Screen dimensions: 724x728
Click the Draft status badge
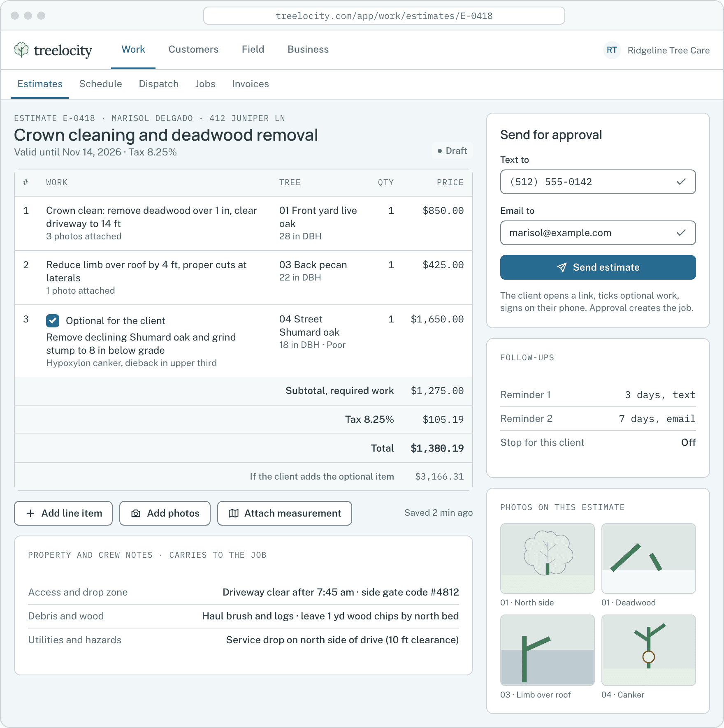(452, 151)
